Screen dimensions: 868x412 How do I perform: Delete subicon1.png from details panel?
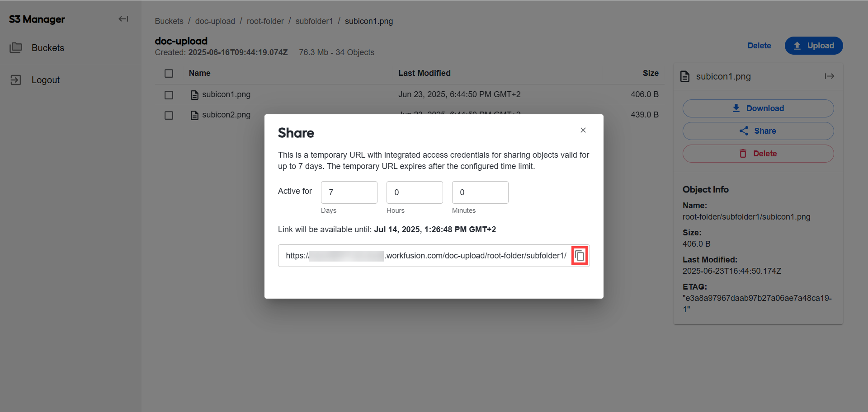[758, 154]
